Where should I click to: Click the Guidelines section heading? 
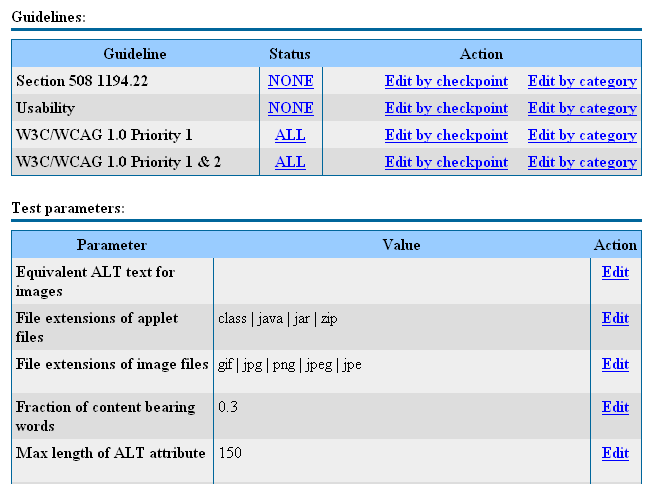pos(49,17)
